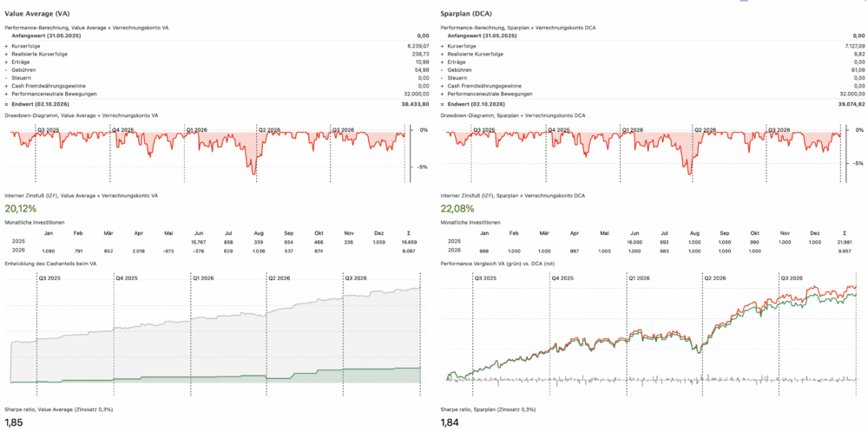Click DCA January 2026 investment 988
This screenshot has height=431, width=868.
tap(485, 251)
